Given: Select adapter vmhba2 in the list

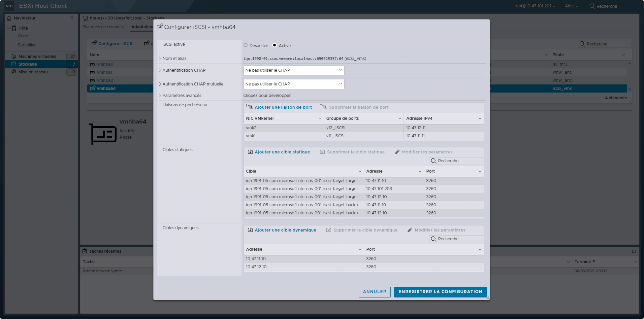Looking at the screenshot, I should 105,80.
